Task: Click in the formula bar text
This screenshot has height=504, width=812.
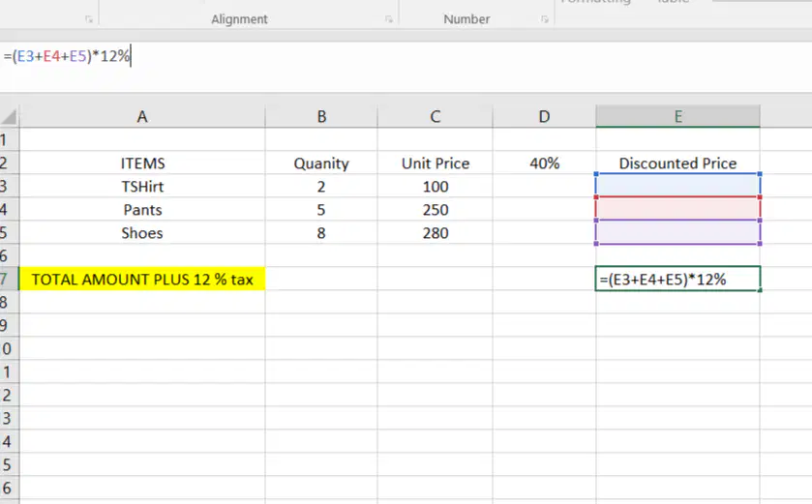Action: (66, 55)
